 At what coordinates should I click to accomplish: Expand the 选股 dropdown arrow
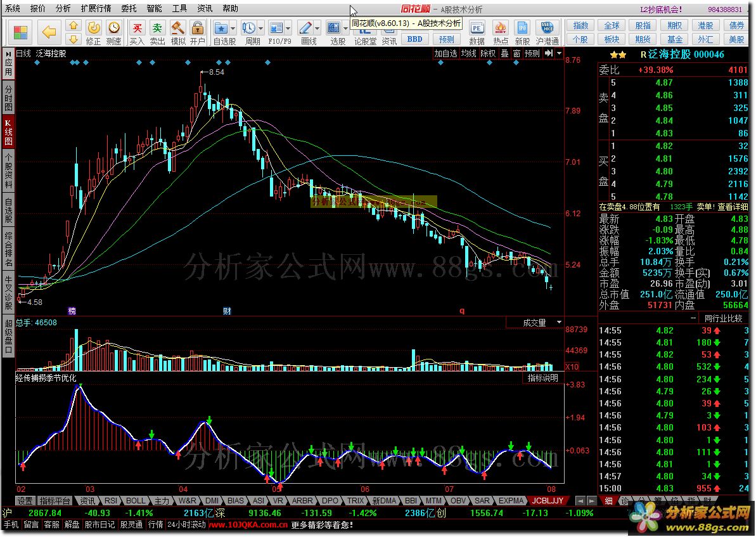click(345, 28)
